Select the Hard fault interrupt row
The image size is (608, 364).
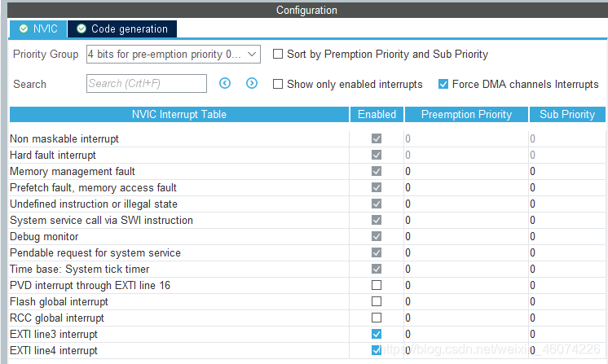tap(307, 156)
